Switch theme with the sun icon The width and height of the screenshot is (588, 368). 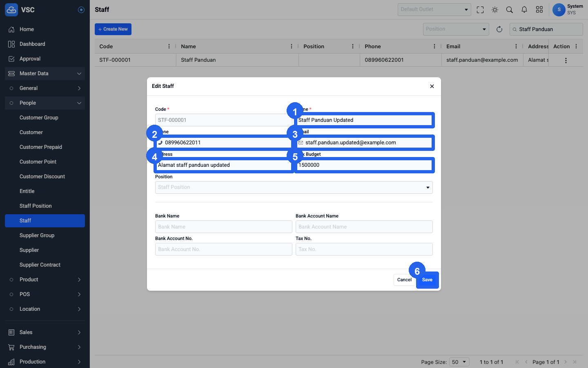tap(495, 10)
